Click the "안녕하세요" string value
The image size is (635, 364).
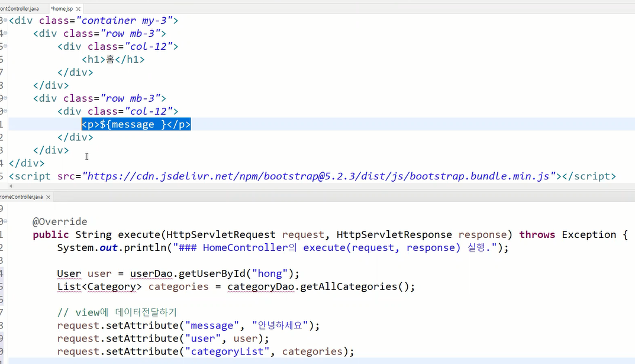[281, 326]
